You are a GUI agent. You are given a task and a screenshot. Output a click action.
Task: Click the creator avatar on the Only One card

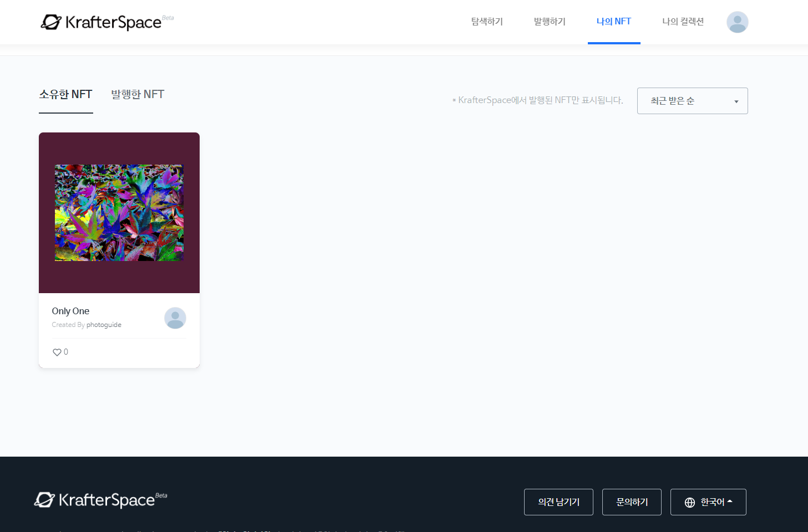pyautogui.click(x=175, y=318)
